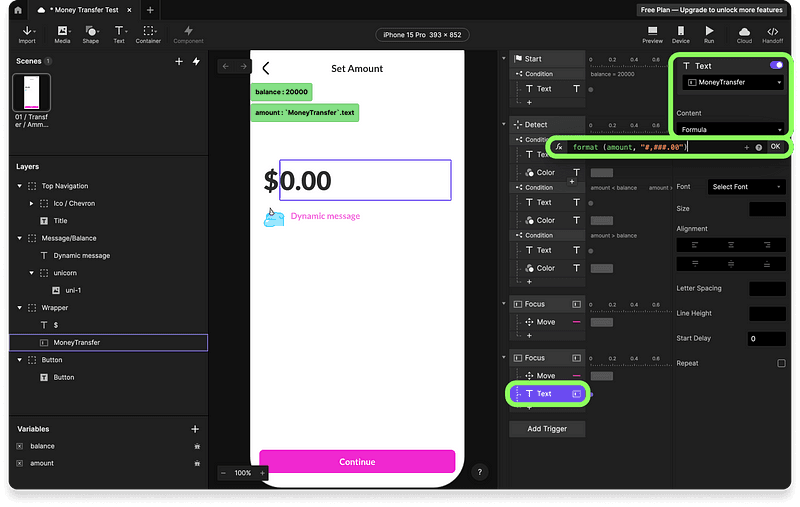Open the Cloud upload option
The image size is (800, 507).
[x=744, y=35]
